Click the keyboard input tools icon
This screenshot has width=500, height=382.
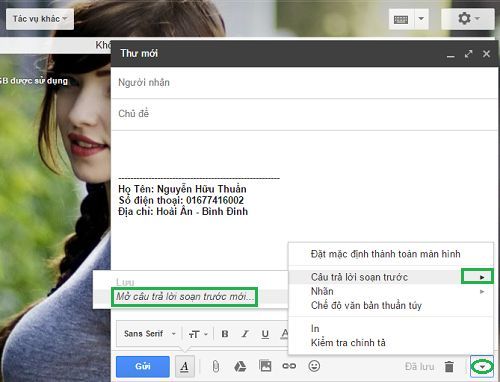click(401, 19)
